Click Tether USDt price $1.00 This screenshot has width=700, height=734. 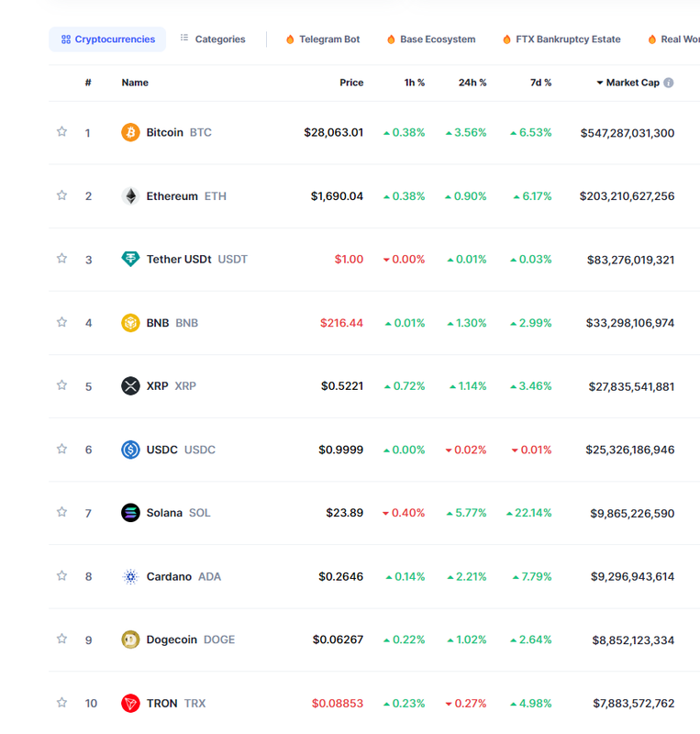[349, 259]
